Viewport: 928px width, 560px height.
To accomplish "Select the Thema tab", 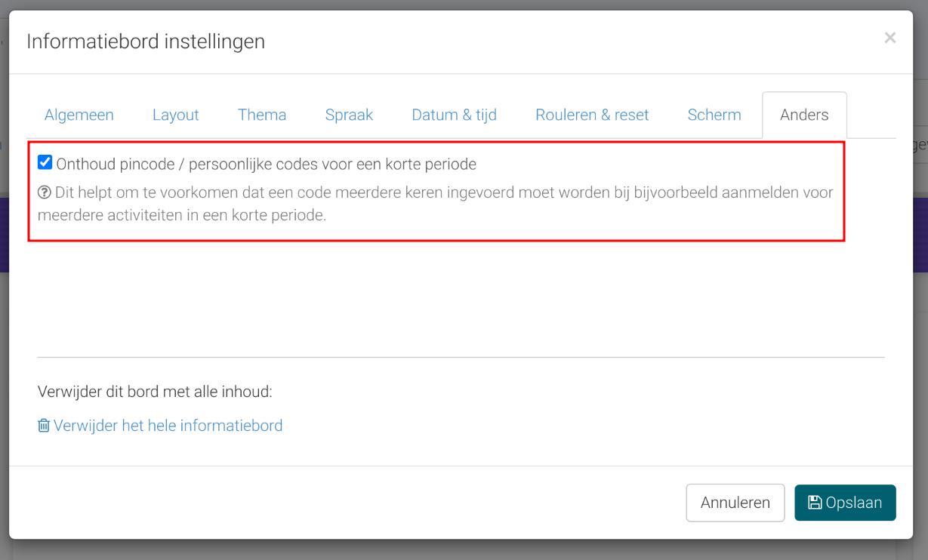I will pos(262,115).
